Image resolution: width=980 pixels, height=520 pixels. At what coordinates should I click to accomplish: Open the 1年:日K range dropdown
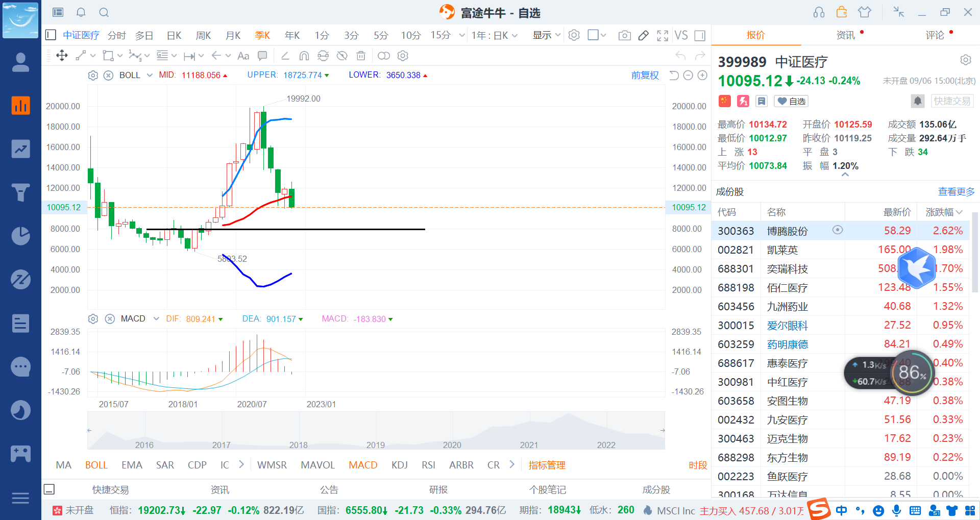pyautogui.click(x=495, y=35)
